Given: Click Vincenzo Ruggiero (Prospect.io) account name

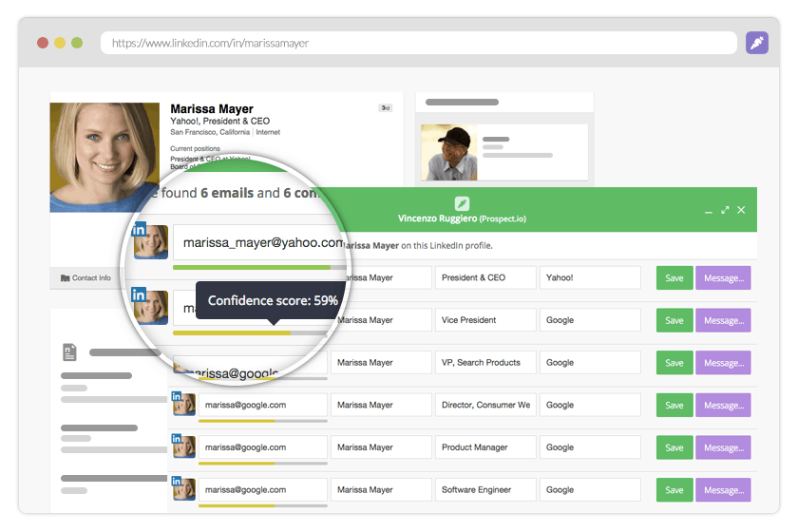Looking at the screenshot, I should [462, 218].
